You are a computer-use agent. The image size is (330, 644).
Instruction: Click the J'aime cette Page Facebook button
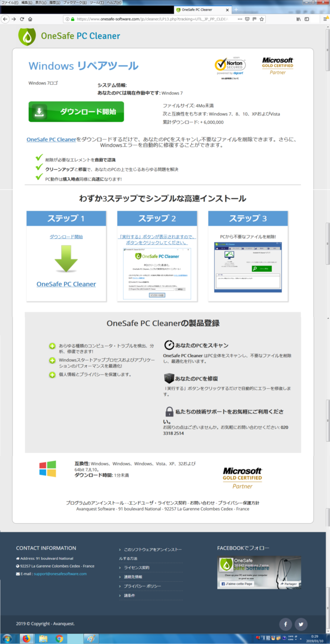tap(236, 584)
